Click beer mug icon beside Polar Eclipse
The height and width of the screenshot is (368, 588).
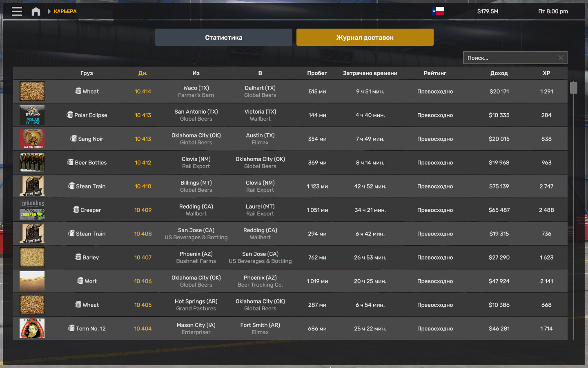tap(70, 115)
